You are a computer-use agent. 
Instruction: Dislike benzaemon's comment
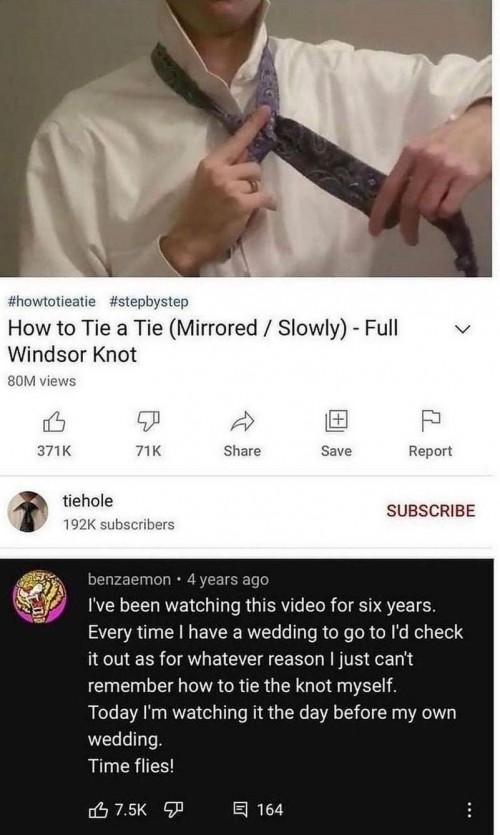(173, 810)
